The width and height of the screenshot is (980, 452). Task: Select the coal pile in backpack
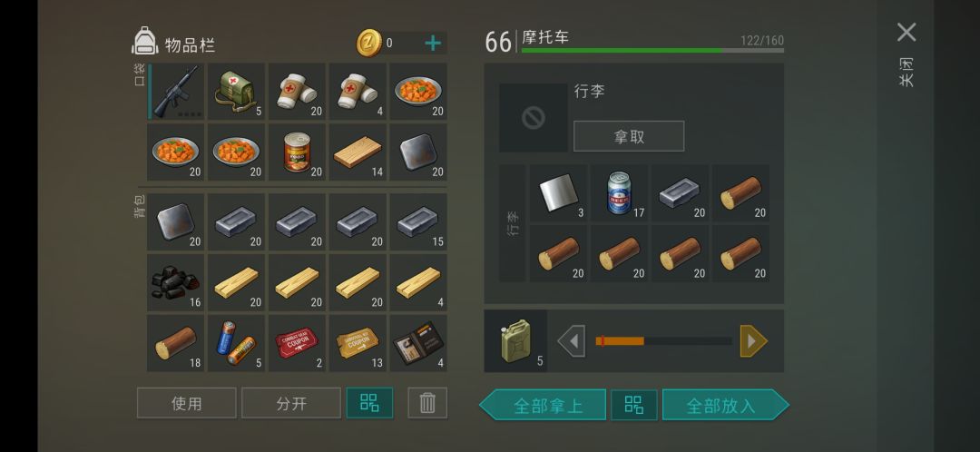176,282
